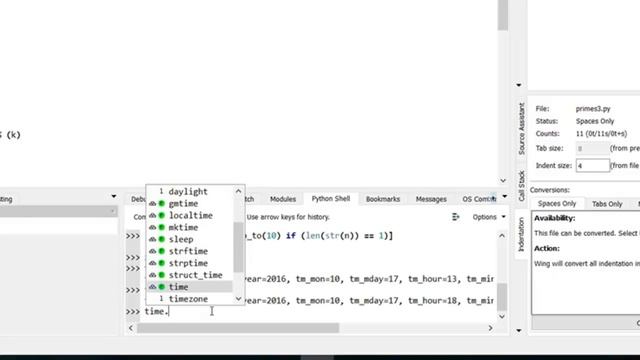Click the Python Shell vertical scroll-up arrow

pos(502,236)
